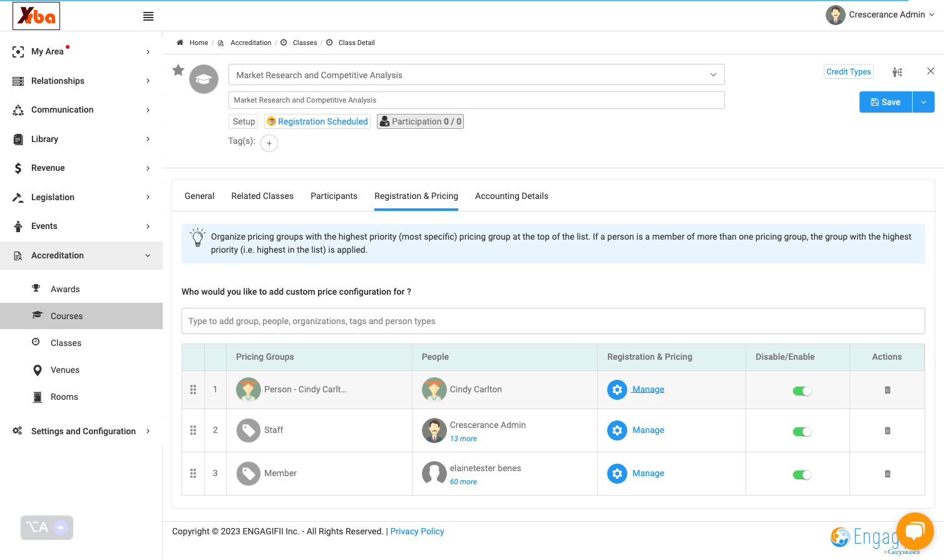Click gear icon in Cindy Carlton row
This screenshot has height=560, width=944.
coord(617,390)
